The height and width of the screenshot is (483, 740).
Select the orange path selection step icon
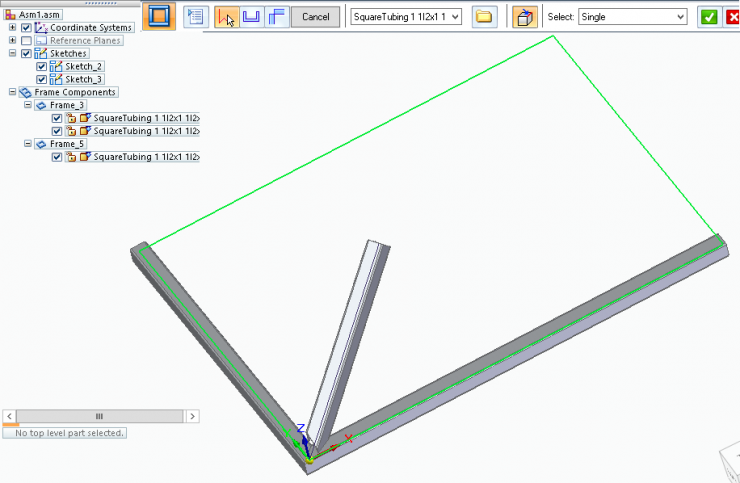tap(227, 17)
